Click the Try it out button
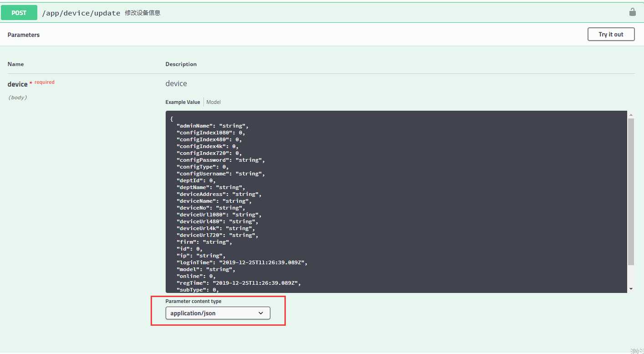The image size is (644, 354). 611,34
